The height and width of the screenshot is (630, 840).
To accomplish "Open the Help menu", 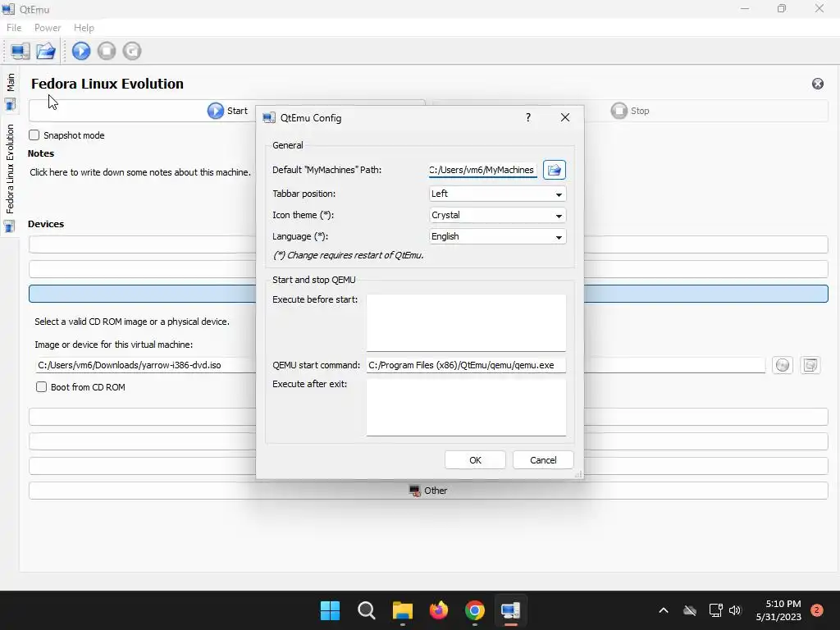I will coord(84,28).
